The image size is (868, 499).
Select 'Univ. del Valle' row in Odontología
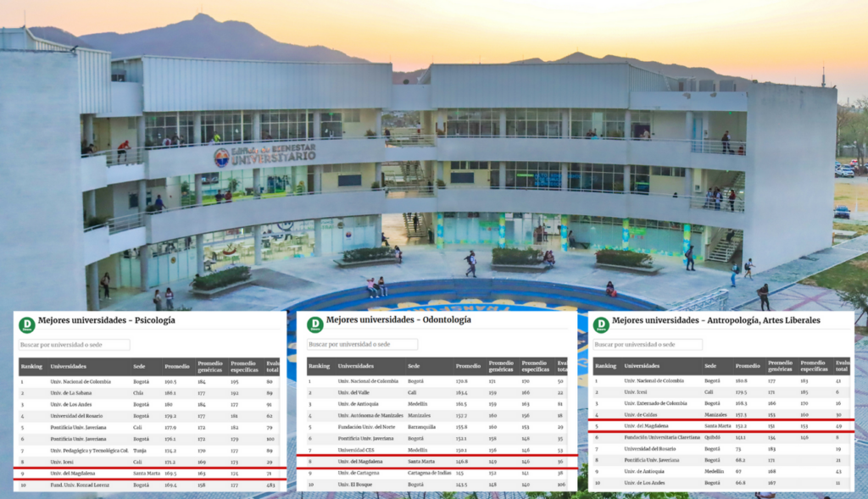click(x=437, y=393)
